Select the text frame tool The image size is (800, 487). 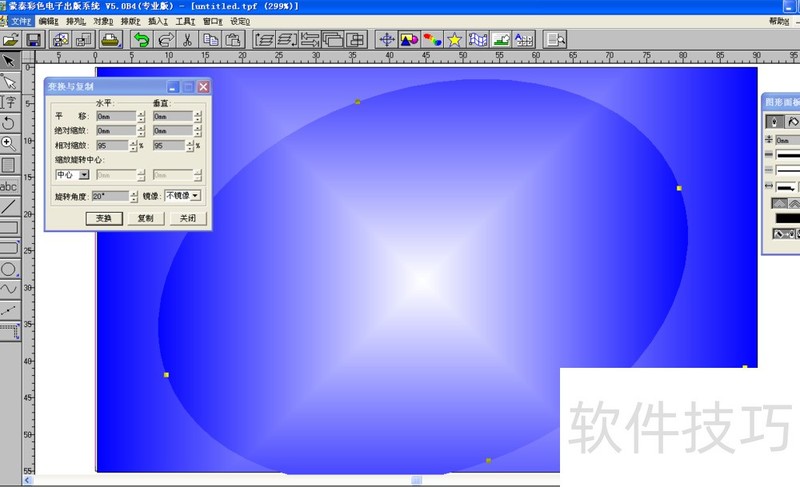pyautogui.click(x=9, y=102)
